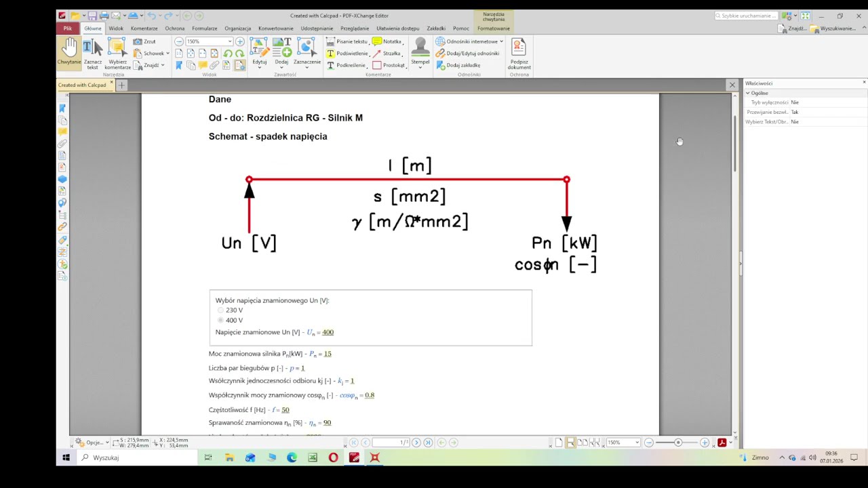The height and width of the screenshot is (488, 868).
Task: Open Bookmarks panel in left sidebar
Action: (x=62, y=108)
